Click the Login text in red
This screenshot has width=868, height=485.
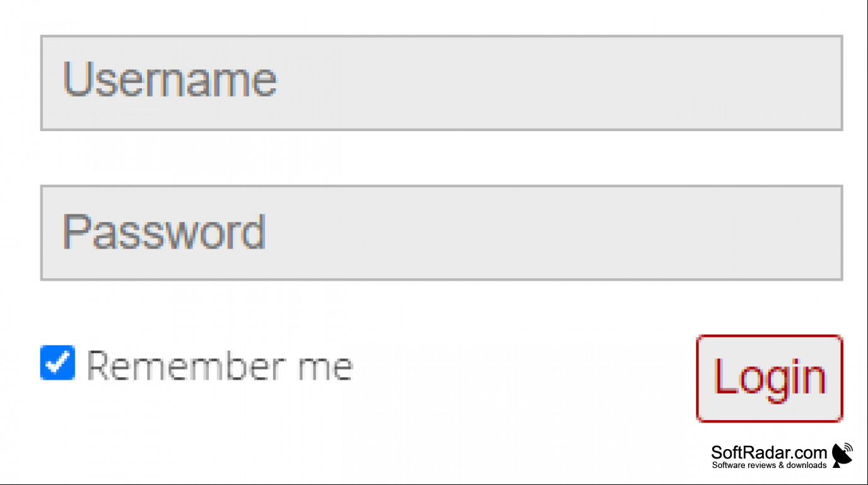pyautogui.click(x=770, y=378)
